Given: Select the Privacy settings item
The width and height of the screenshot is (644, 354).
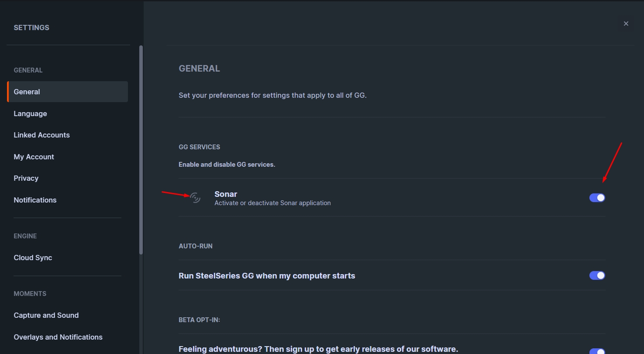Looking at the screenshot, I should (26, 178).
